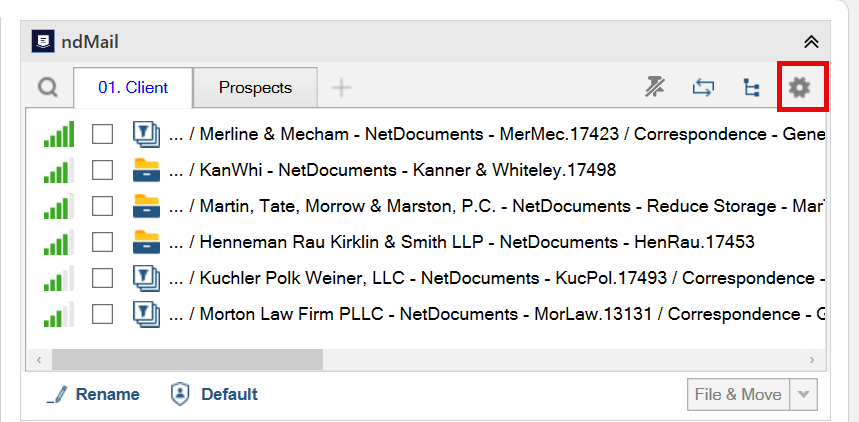Click the search magnifier icon

click(48, 88)
